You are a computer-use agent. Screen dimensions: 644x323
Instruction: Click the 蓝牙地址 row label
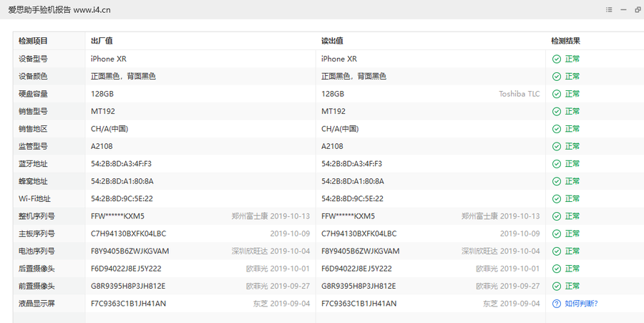(33, 164)
